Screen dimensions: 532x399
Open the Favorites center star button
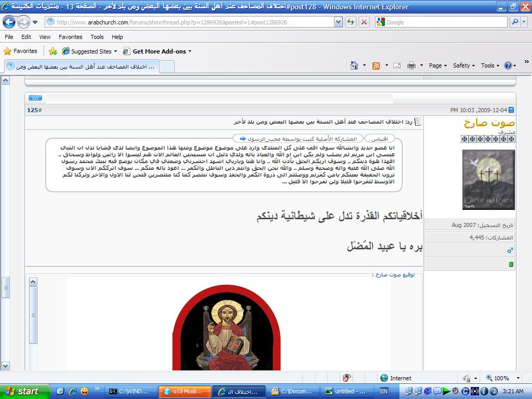(x=20, y=51)
